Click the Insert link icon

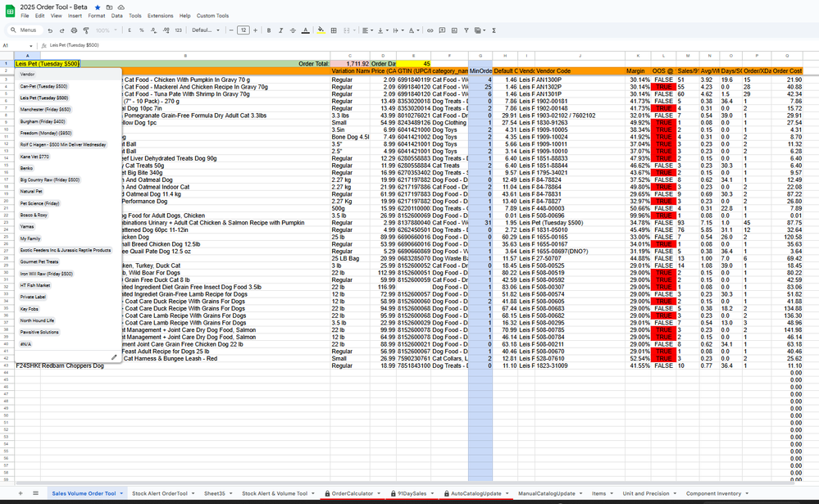tap(430, 30)
